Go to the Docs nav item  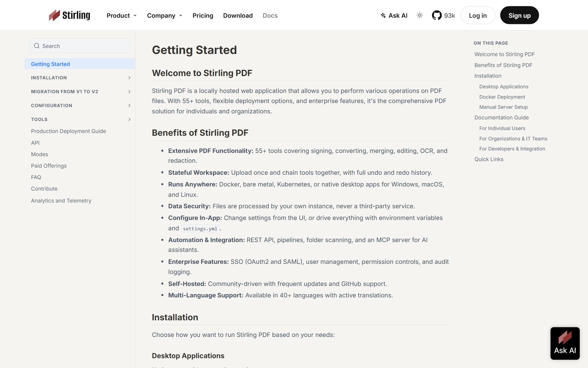coord(270,15)
